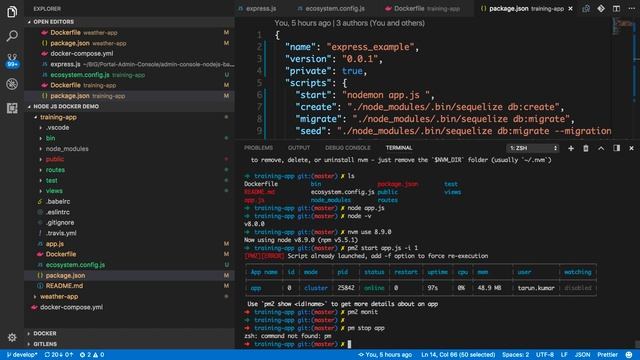Viewport: 640px width, 360px height.
Task: Open package.json weather-app in open editors
Action: tap(129, 43)
